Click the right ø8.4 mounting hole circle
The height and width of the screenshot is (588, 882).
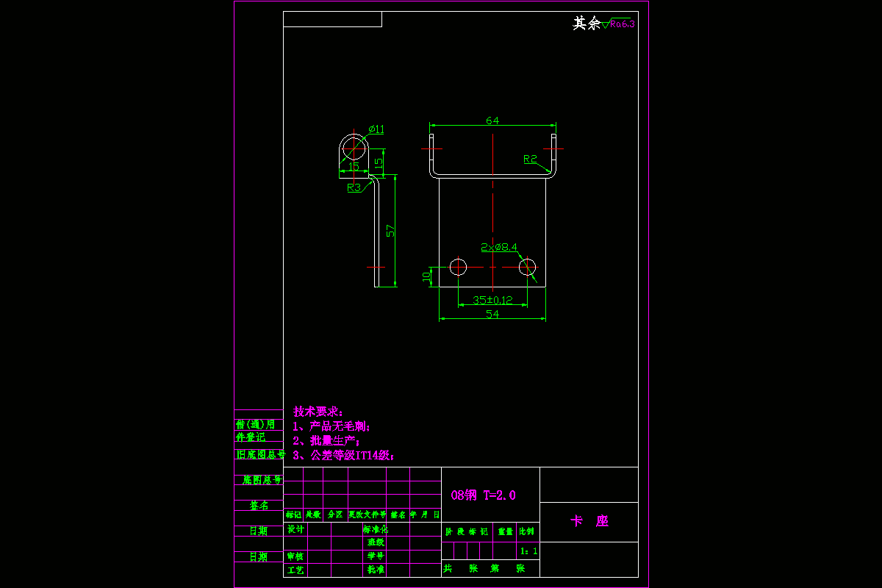(527, 266)
